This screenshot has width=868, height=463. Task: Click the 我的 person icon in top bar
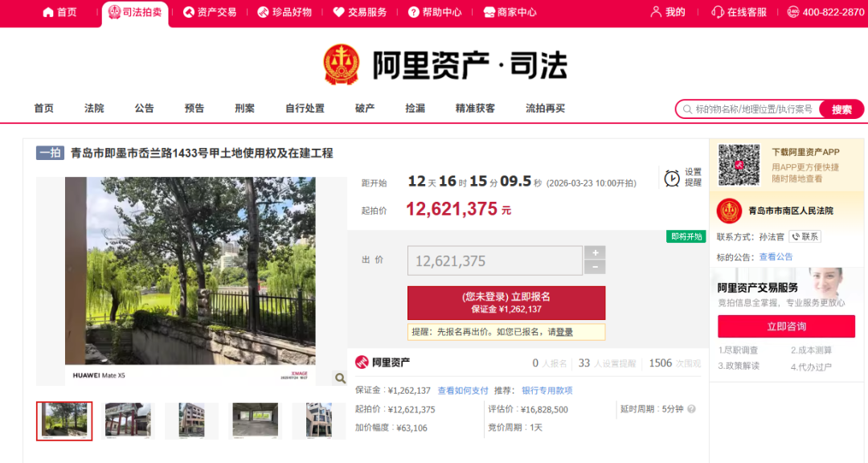[657, 12]
